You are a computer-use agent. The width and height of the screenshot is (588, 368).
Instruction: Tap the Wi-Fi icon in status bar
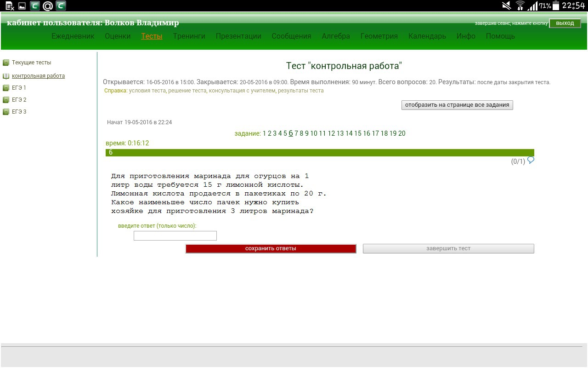tap(520, 6)
